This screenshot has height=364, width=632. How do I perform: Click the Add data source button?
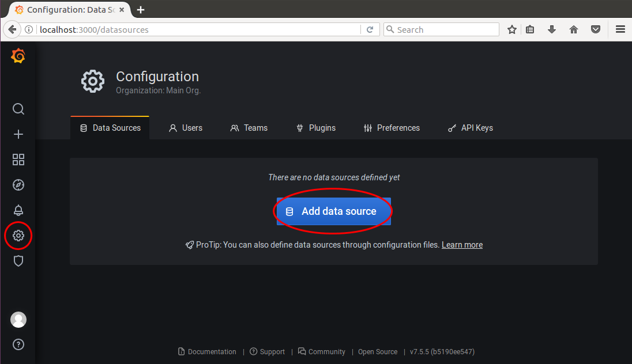click(x=334, y=211)
